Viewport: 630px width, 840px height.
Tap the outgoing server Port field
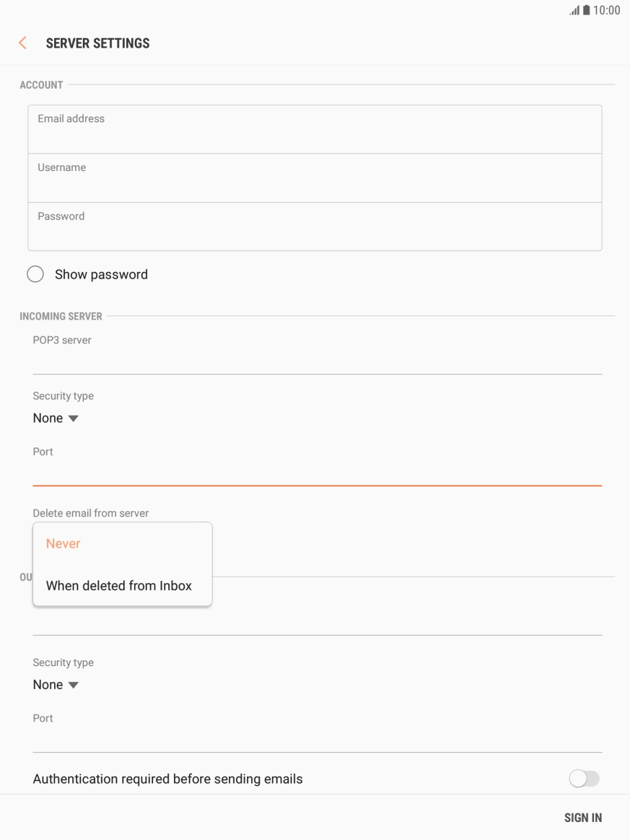point(318,738)
